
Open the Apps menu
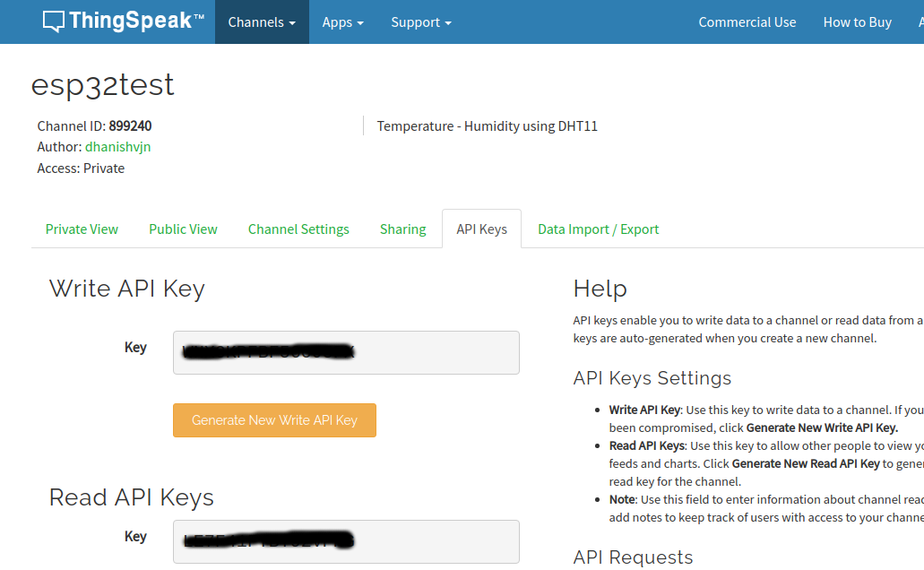(x=336, y=22)
